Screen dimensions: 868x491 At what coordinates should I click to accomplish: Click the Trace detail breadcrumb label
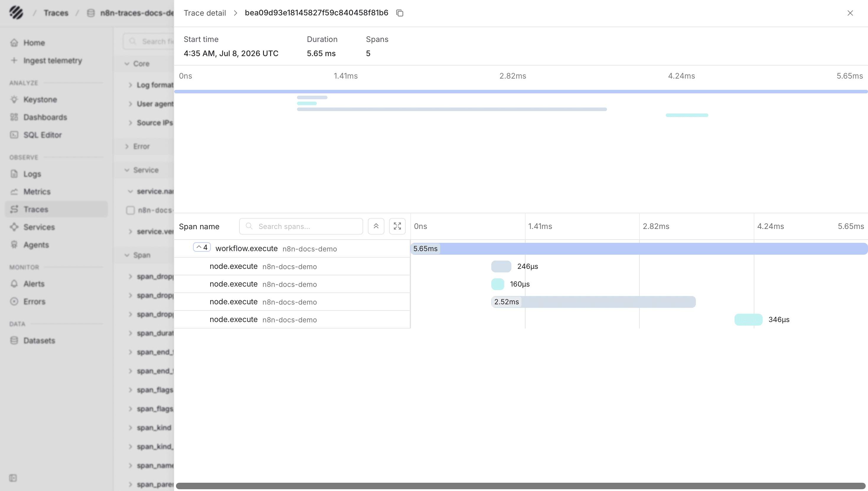coord(205,13)
